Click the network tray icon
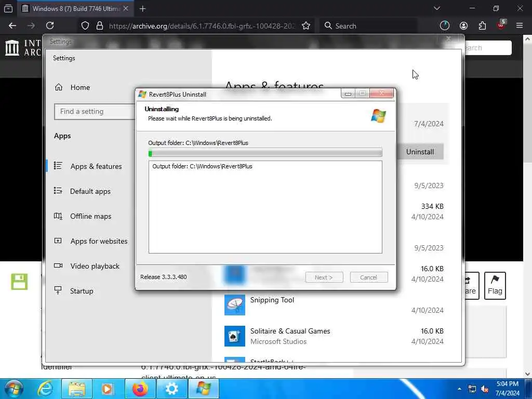Screen dimensions: 532x399 point(472,389)
